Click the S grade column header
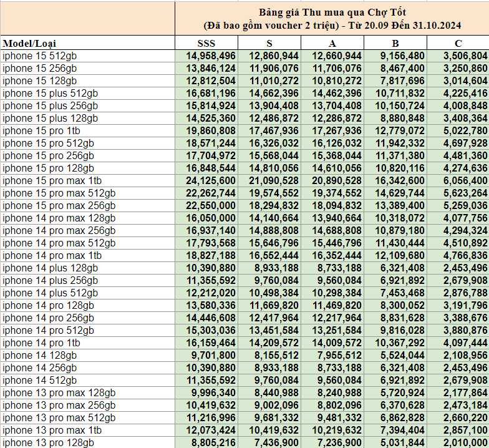The width and height of the screenshot is (489, 448). [269, 42]
